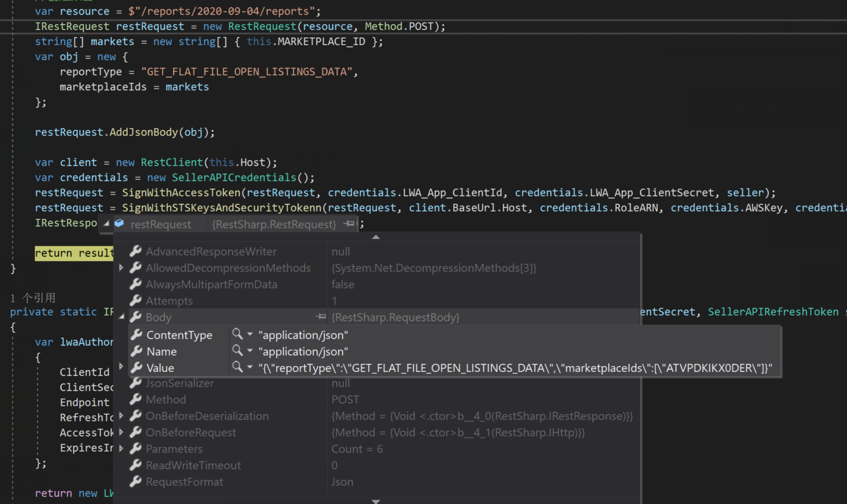Open the visualizer magnifier beside Value
This screenshot has height=504, width=847.
coord(236,368)
